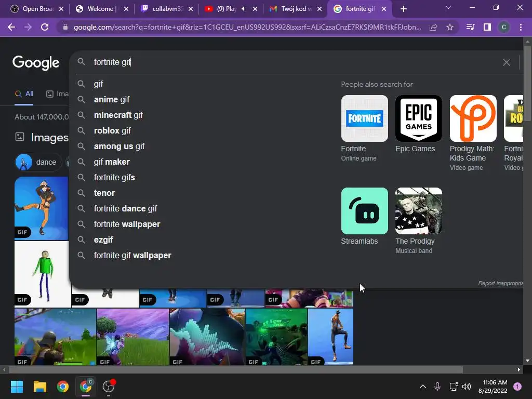Screen dimensions: 532x399
Task: Select the All search results tab
Action: 24,94
